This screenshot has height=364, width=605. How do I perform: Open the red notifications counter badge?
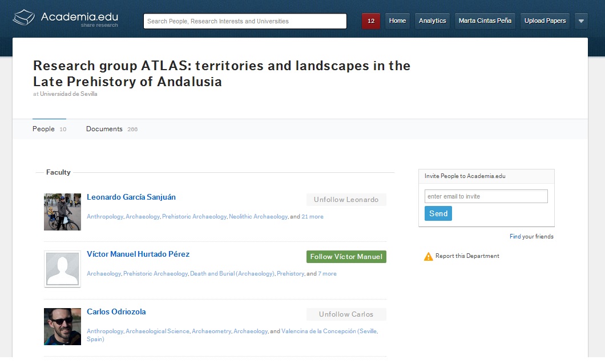click(x=371, y=21)
